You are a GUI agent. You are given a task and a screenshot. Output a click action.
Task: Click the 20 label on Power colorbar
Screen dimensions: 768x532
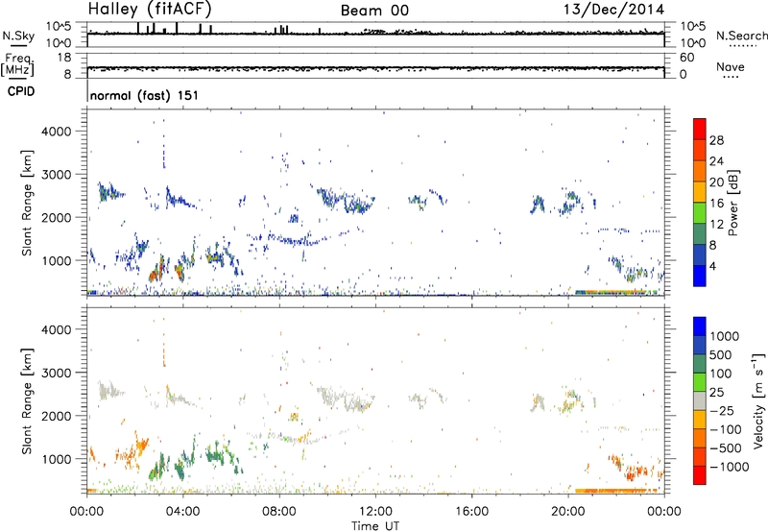[x=716, y=182]
